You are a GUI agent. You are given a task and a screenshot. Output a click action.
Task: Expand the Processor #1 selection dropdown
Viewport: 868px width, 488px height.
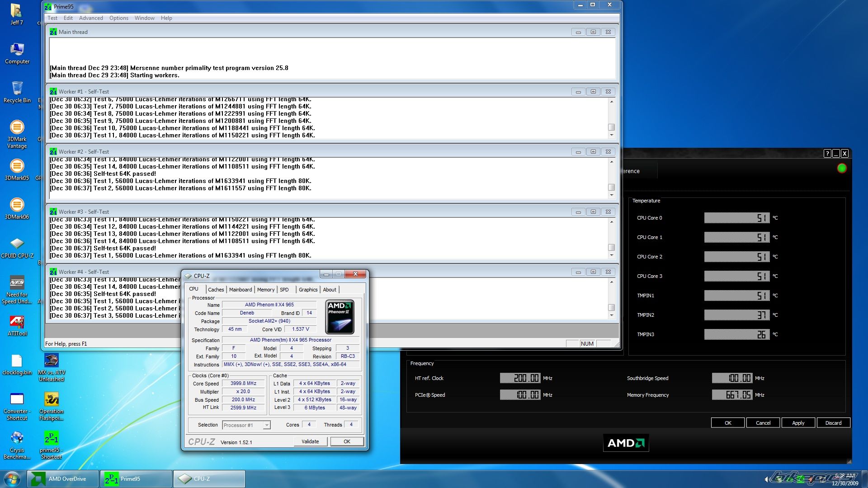click(267, 425)
